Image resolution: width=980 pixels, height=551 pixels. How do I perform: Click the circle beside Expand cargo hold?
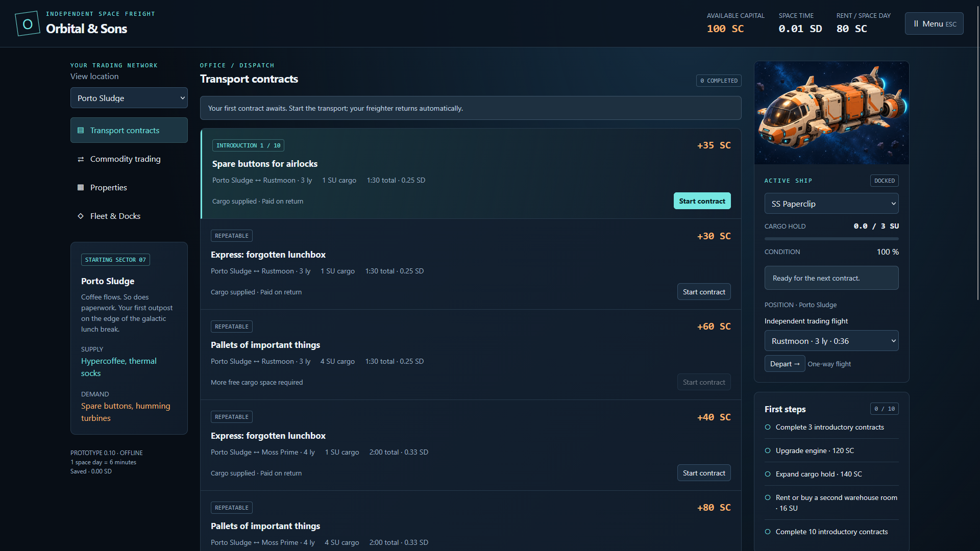coord(768,474)
